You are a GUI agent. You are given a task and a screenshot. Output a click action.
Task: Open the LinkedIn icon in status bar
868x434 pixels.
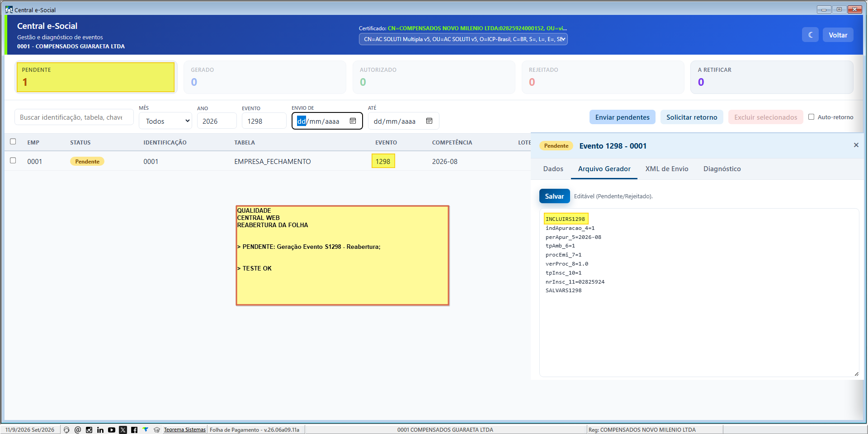100,430
